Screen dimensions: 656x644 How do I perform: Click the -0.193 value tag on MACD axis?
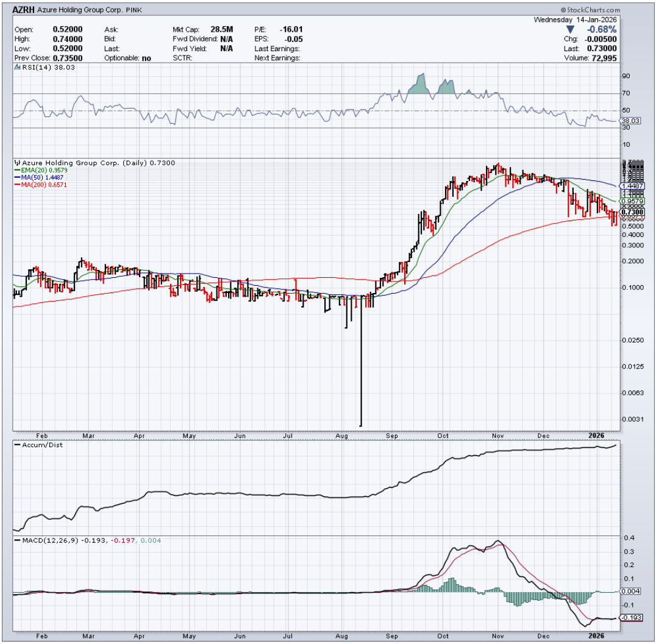(632, 618)
